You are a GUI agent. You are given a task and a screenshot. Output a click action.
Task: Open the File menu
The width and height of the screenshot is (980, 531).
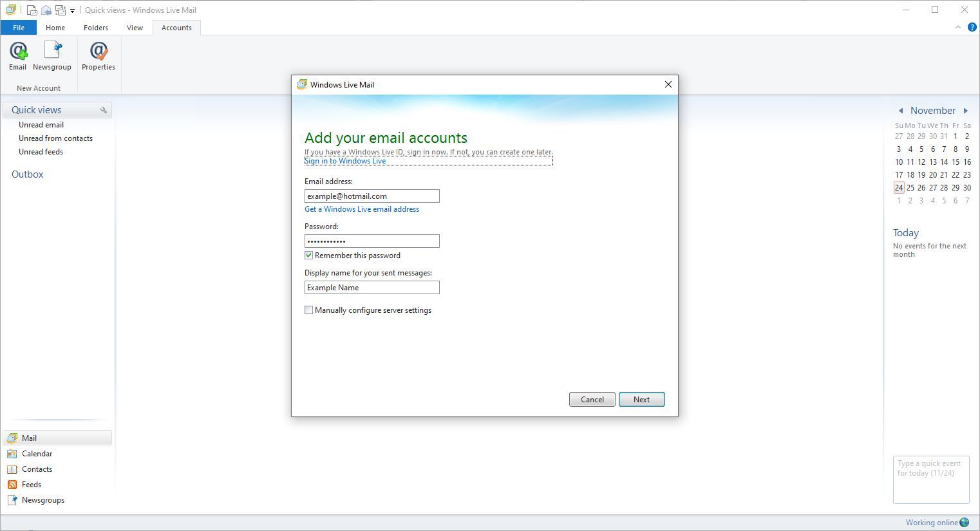(19, 28)
